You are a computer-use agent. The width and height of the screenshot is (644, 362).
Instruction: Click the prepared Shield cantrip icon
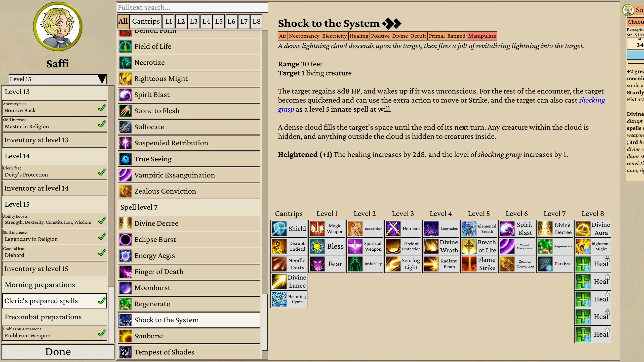(x=279, y=229)
